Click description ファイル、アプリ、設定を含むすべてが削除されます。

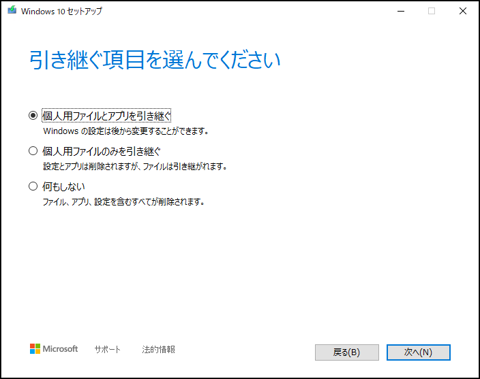123,202
